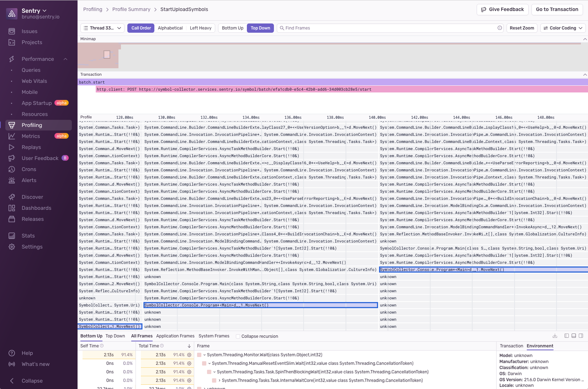This screenshot has height=389, width=588.
Task: Select Alphabetical sorting
Action: (x=170, y=28)
